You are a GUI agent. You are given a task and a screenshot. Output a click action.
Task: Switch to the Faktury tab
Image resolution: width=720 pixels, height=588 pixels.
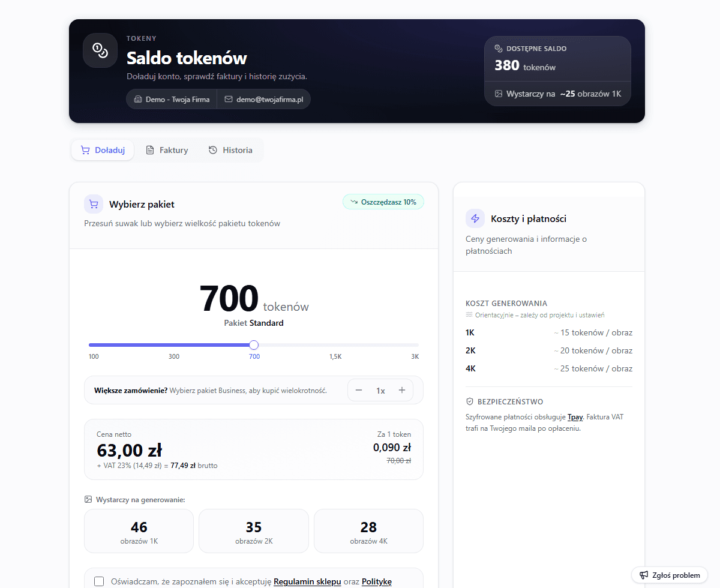[167, 150]
